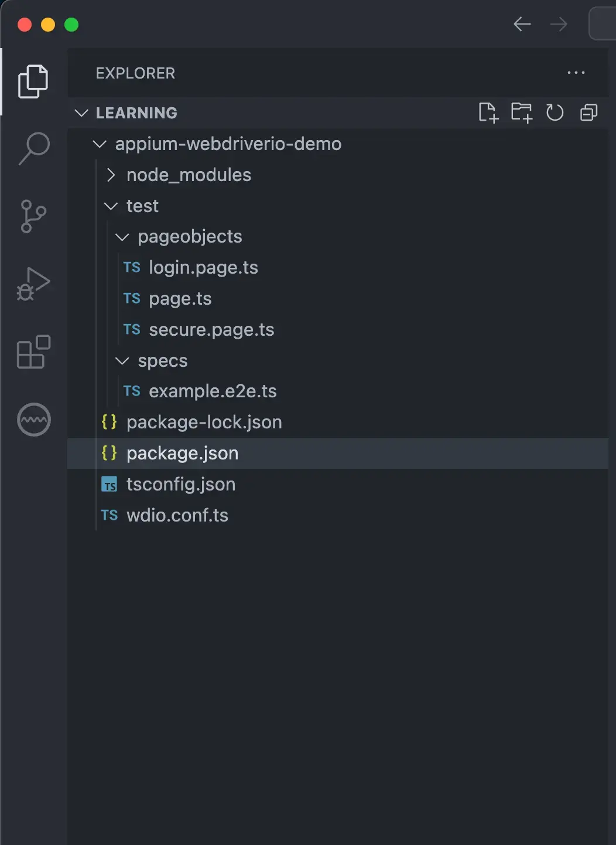Click the bottom circular icon in the activity bar
Image resolution: width=616 pixels, height=845 pixels.
[x=33, y=420]
